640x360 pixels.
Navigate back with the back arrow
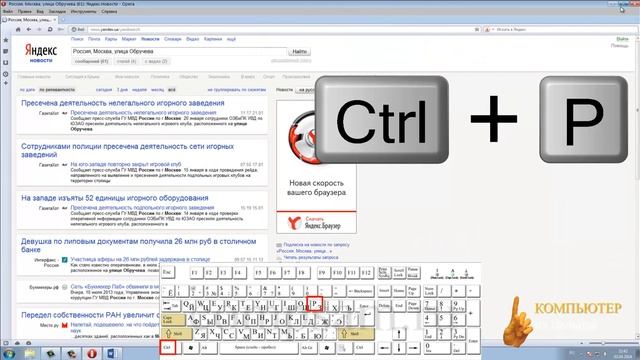29,29
